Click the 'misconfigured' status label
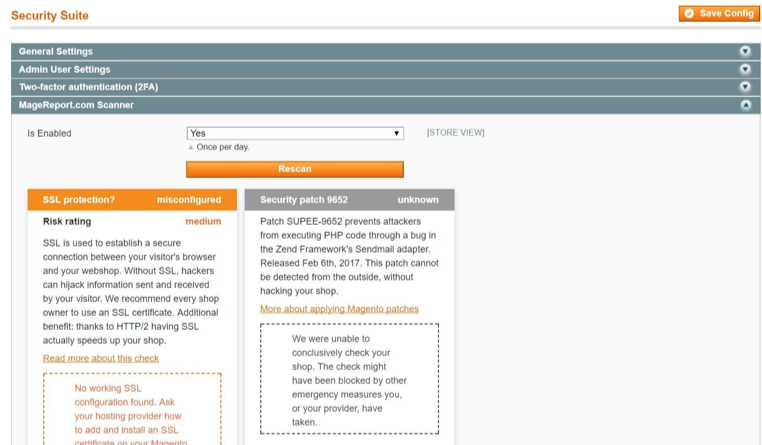Viewport: 762px width, 445px height. point(189,200)
